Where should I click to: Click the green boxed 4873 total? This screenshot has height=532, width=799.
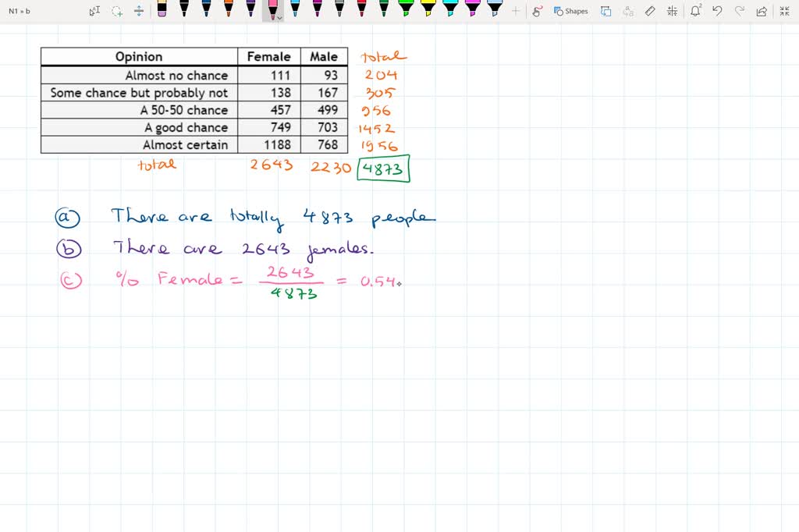click(x=383, y=168)
